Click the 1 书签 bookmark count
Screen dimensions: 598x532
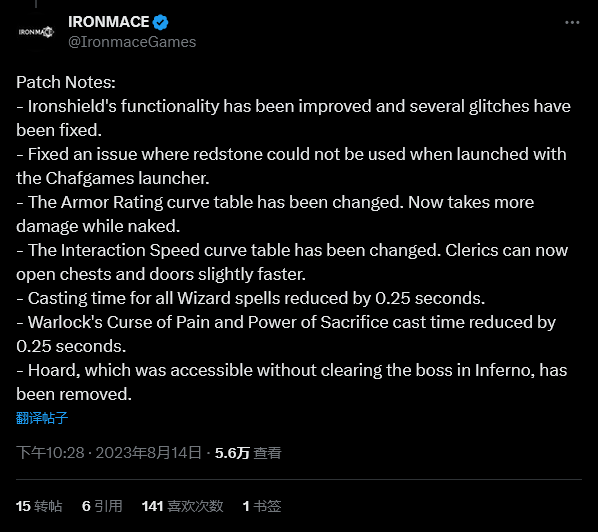pyautogui.click(x=262, y=506)
